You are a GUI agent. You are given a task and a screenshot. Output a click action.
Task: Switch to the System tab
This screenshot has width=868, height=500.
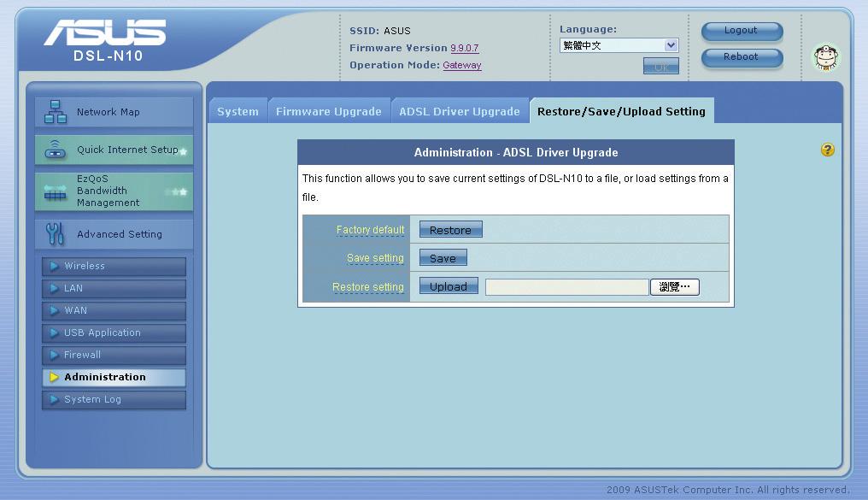point(238,111)
